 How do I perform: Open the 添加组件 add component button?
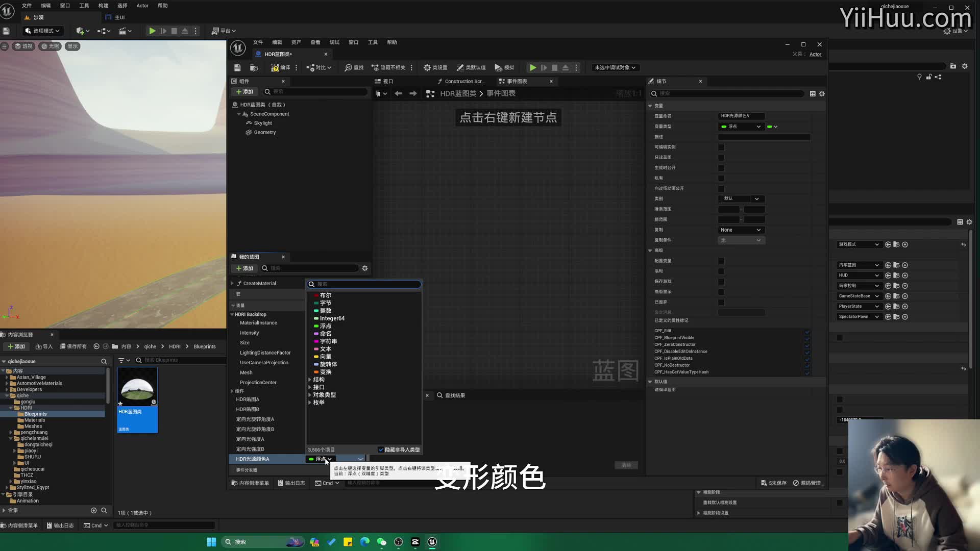pos(245,91)
